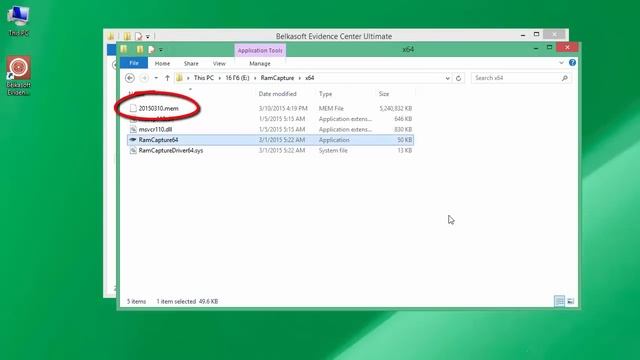Select the msvcr110.dll file icon

[x=133, y=129]
